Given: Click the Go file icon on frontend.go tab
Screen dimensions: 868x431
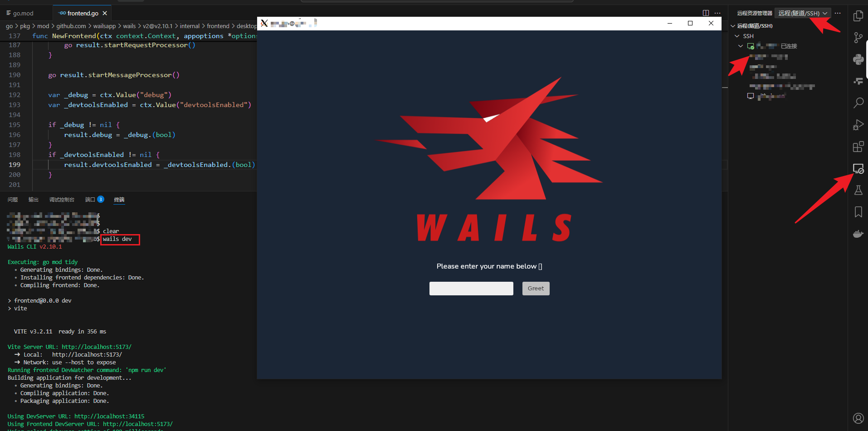Looking at the screenshot, I should (62, 13).
